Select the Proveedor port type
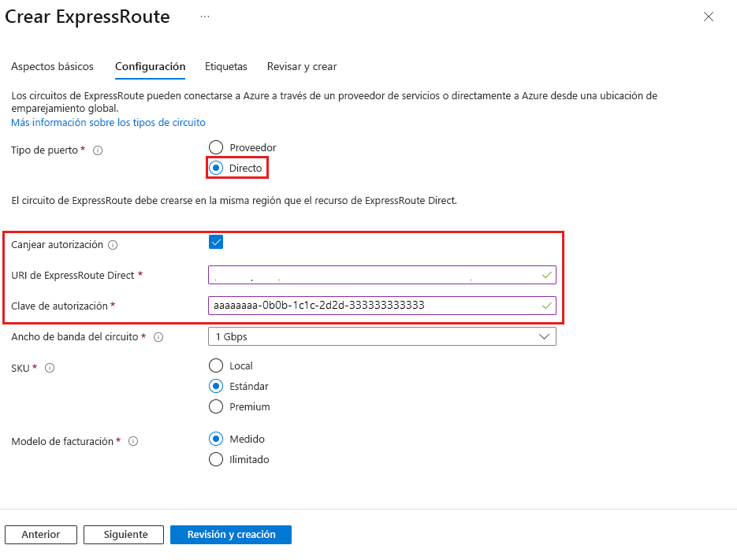This screenshot has width=737, height=560. pyautogui.click(x=216, y=147)
